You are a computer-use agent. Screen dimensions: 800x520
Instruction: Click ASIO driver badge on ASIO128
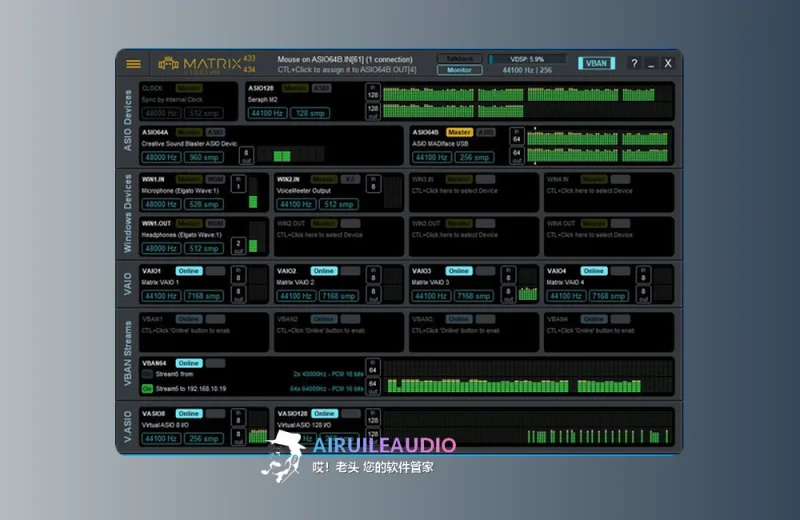[x=321, y=88]
